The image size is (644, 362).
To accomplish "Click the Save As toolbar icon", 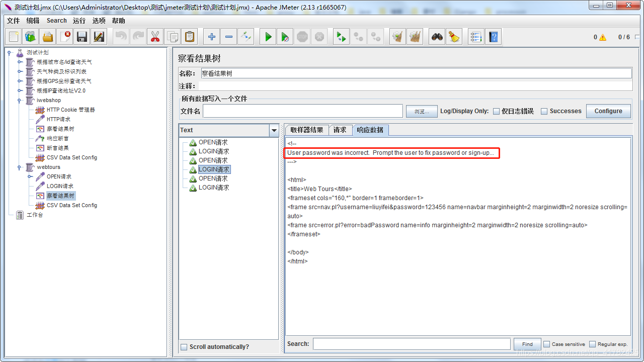I will click(x=99, y=37).
